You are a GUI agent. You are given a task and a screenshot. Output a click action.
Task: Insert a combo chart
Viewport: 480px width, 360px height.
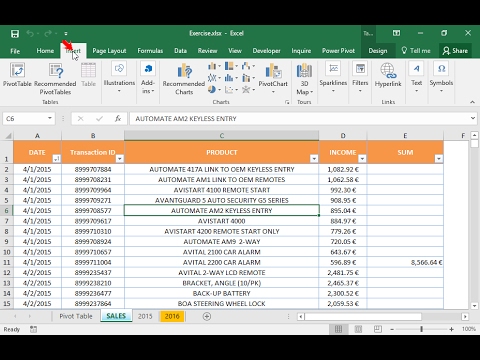point(248,78)
